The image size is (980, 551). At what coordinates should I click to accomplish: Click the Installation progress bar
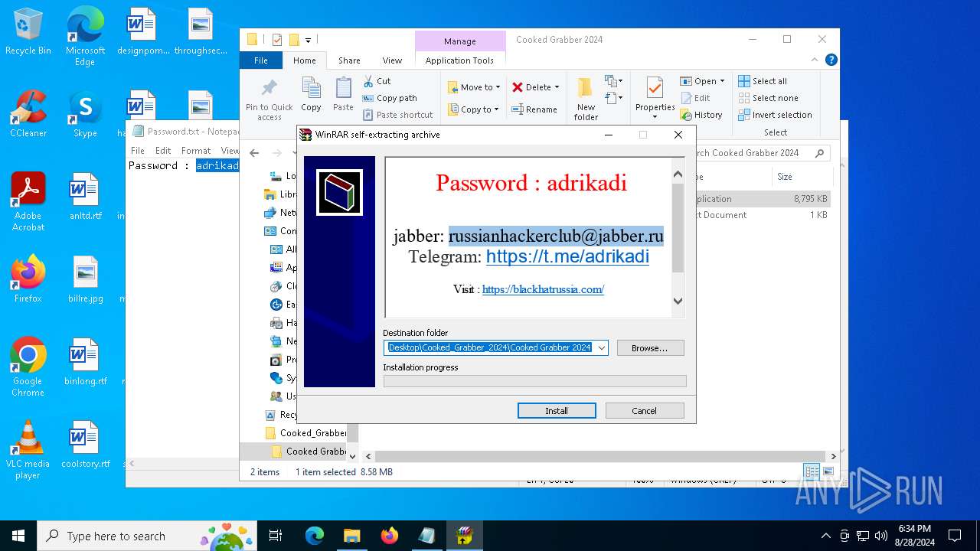(x=534, y=381)
